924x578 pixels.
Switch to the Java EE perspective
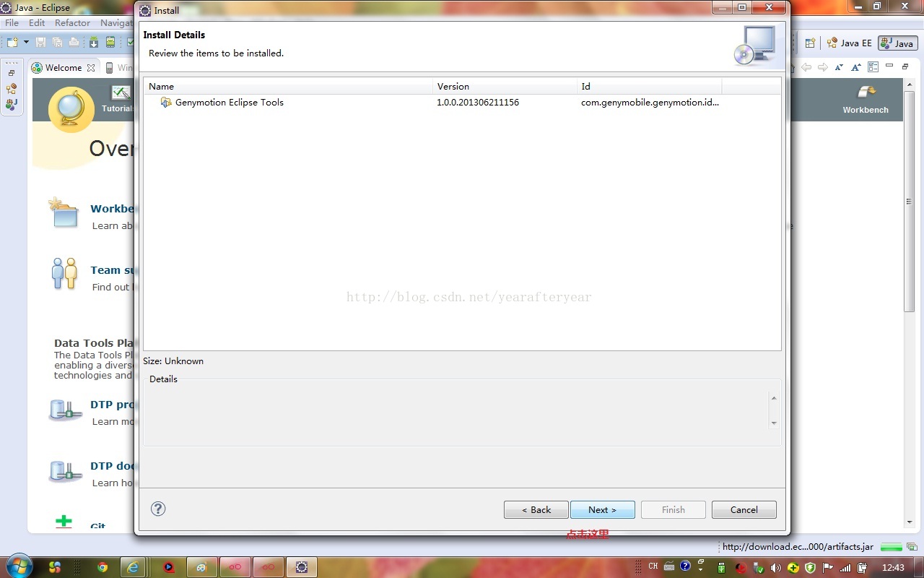(x=850, y=43)
